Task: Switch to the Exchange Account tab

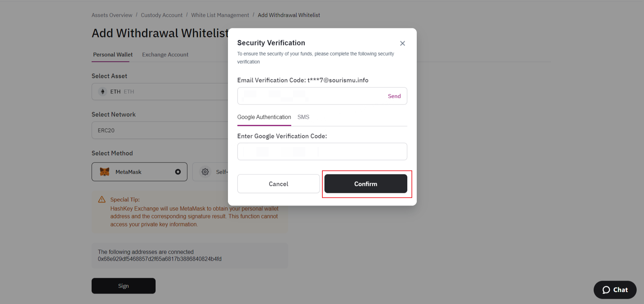Action: click(165, 55)
